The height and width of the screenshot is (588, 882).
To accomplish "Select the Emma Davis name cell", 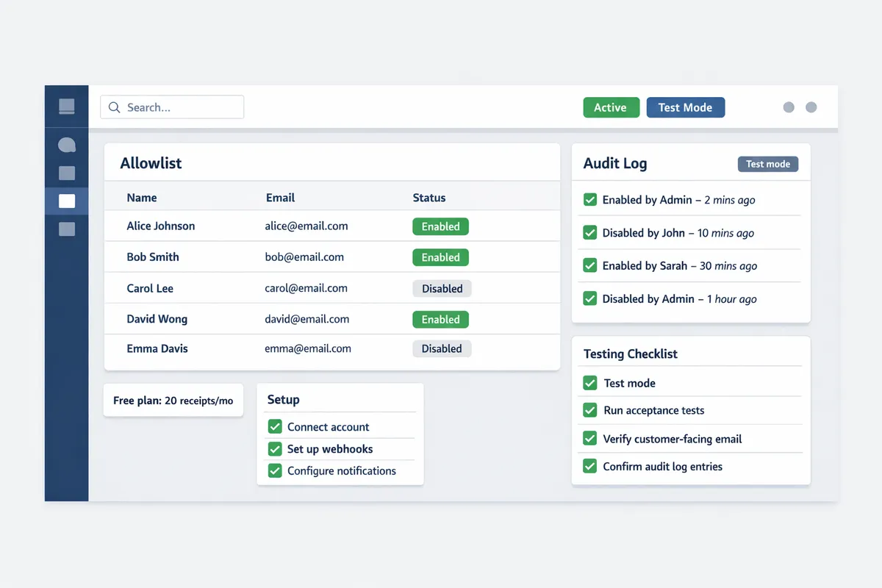I will [x=157, y=348].
